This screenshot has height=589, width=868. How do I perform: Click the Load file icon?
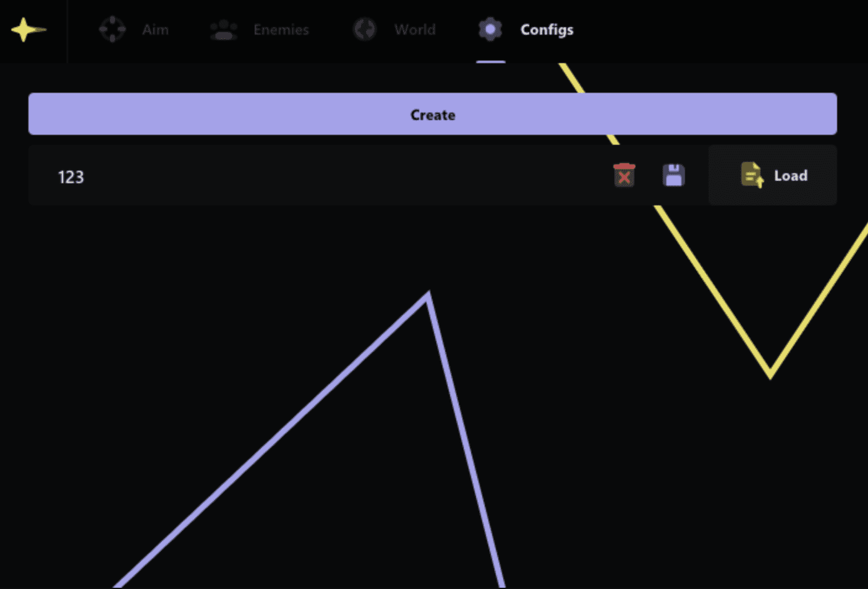coord(752,175)
